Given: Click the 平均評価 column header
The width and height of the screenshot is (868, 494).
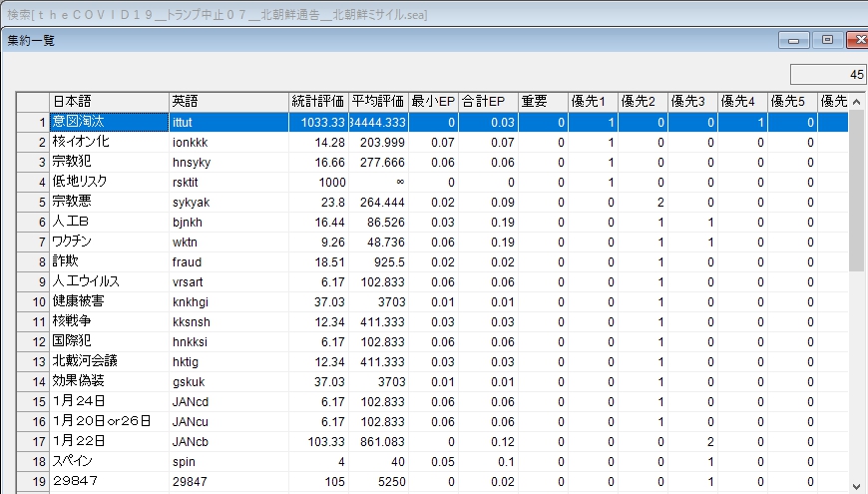Looking at the screenshot, I should coord(378,102).
